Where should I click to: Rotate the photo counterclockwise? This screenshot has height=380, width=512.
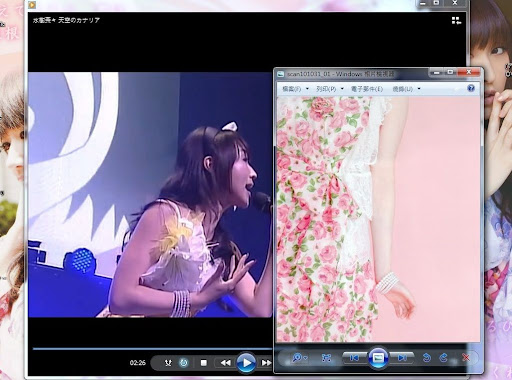click(426, 358)
